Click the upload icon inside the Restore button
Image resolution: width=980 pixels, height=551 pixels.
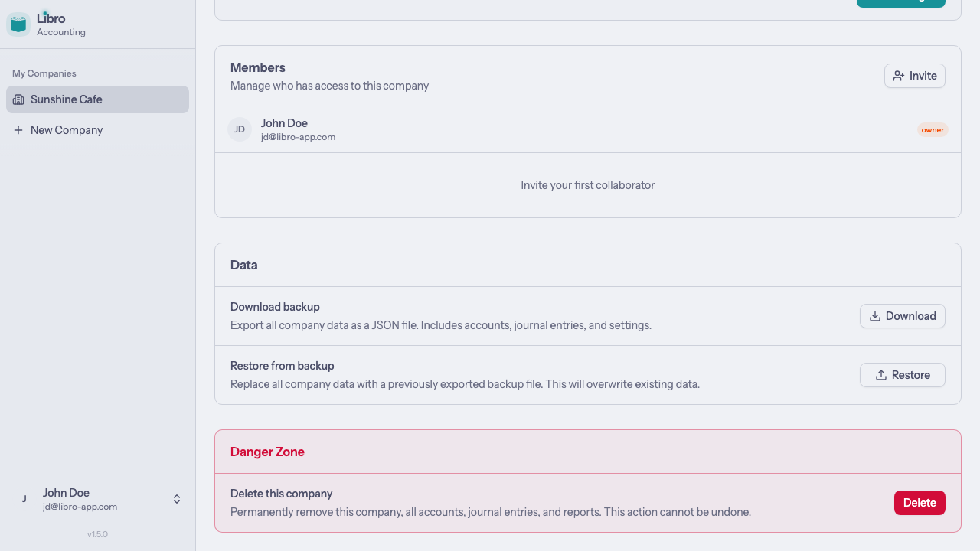[880, 375]
